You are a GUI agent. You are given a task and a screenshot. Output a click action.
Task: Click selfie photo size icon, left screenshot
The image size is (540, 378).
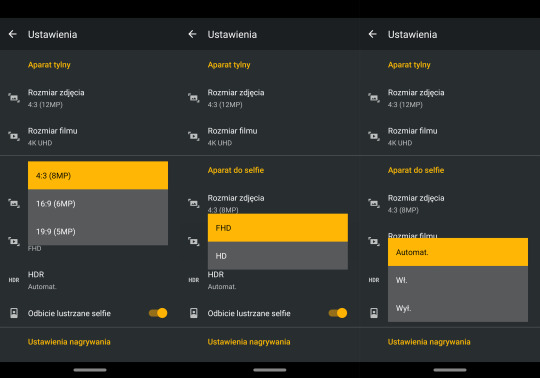[14, 203]
